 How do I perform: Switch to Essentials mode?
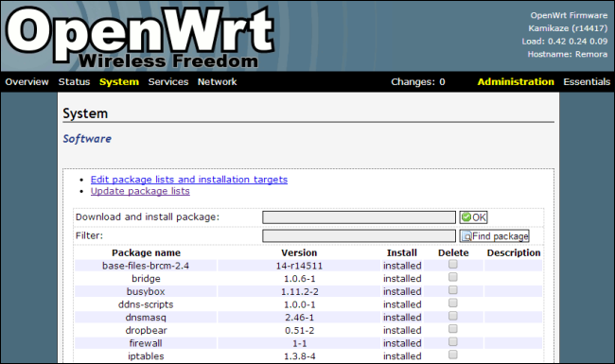click(x=587, y=82)
